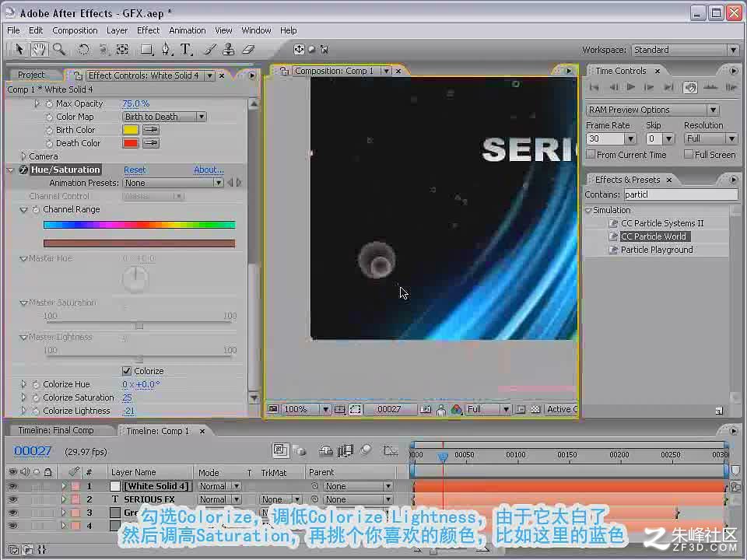Click About link for Hue/Saturation

(209, 170)
